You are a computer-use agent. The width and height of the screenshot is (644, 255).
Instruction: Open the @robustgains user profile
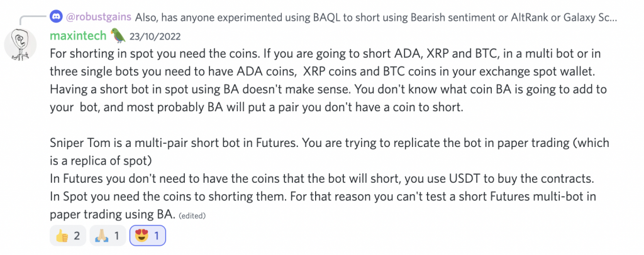(x=98, y=17)
